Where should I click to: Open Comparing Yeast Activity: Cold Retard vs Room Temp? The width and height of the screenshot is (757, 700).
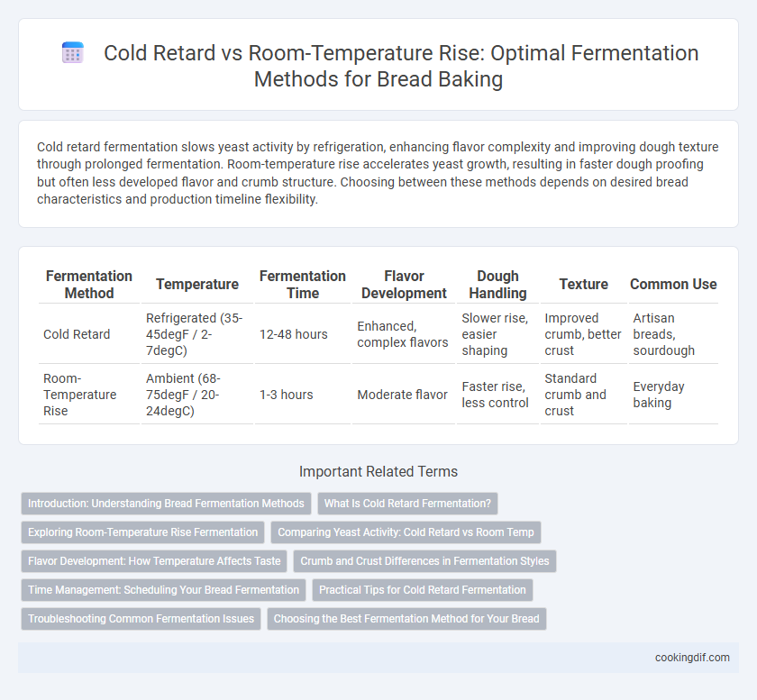pyautogui.click(x=406, y=532)
